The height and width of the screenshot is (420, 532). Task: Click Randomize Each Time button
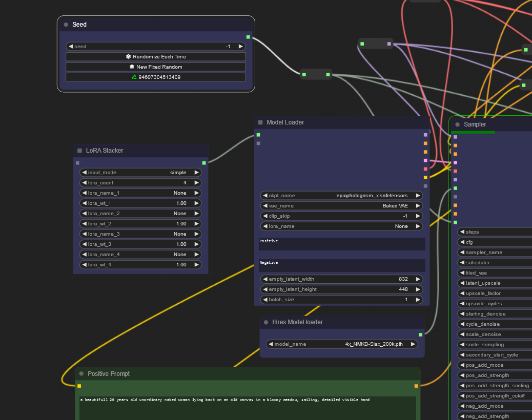click(156, 57)
